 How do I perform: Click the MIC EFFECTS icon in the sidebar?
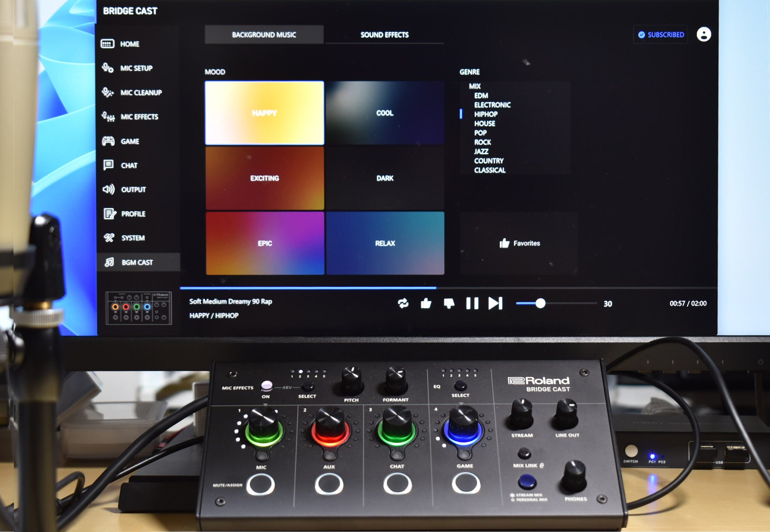pyautogui.click(x=108, y=116)
